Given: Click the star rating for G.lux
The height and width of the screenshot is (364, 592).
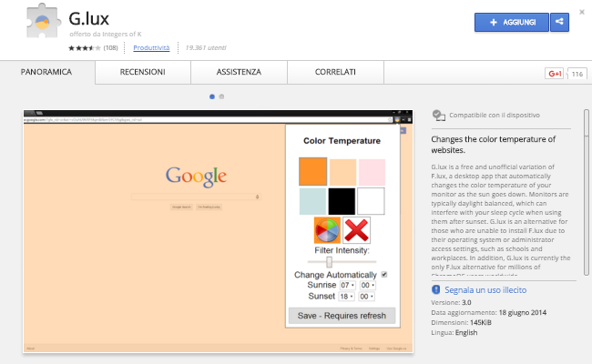Looking at the screenshot, I should point(85,48).
